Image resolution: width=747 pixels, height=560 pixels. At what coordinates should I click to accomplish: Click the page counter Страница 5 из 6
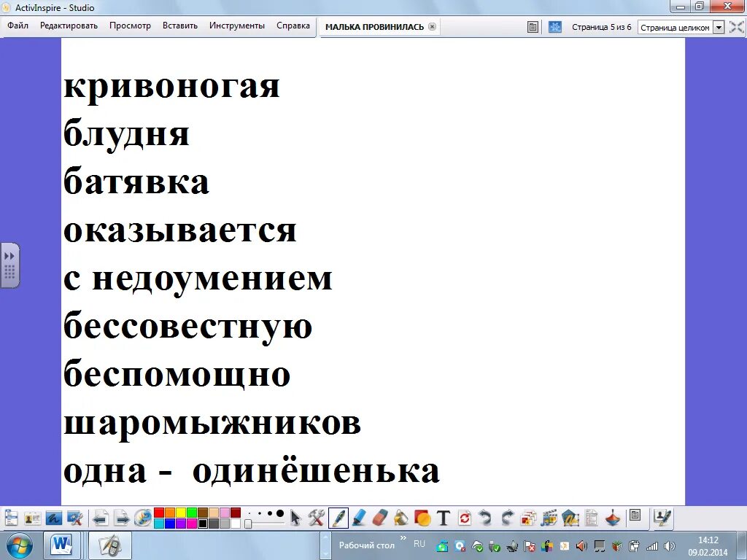coord(601,27)
